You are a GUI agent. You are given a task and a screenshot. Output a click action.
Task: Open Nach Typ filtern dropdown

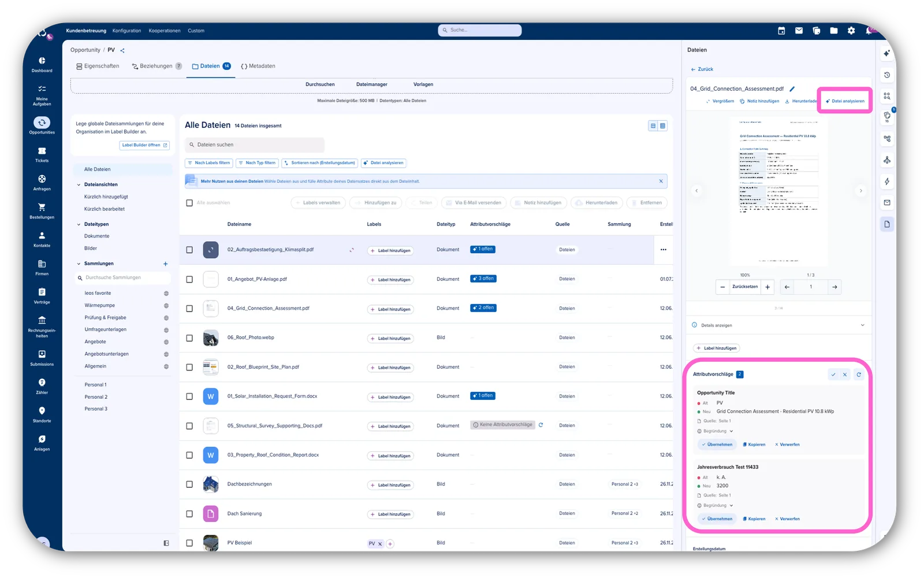tap(257, 163)
